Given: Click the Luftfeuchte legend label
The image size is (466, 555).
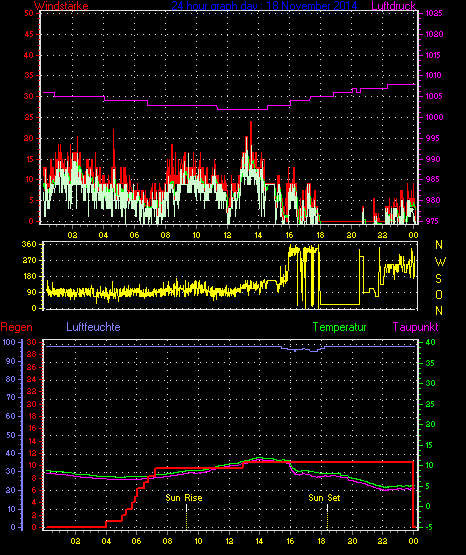Looking at the screenshot, I should tap(93, 327).
